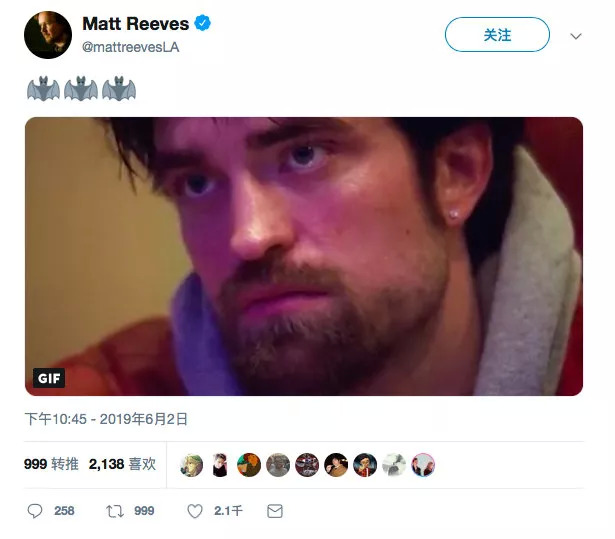Open the @mattreevesLA handle link

pyautogui.click(x=130, y=47)
